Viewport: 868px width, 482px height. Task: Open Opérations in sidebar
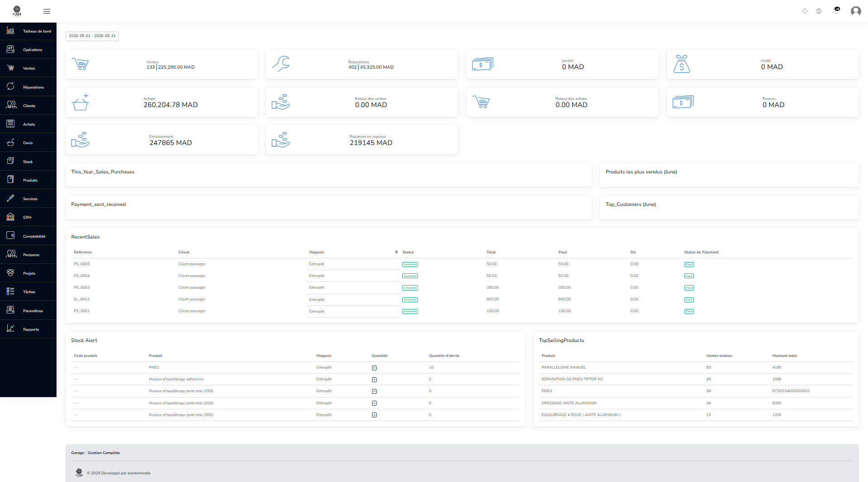[28, 50]
